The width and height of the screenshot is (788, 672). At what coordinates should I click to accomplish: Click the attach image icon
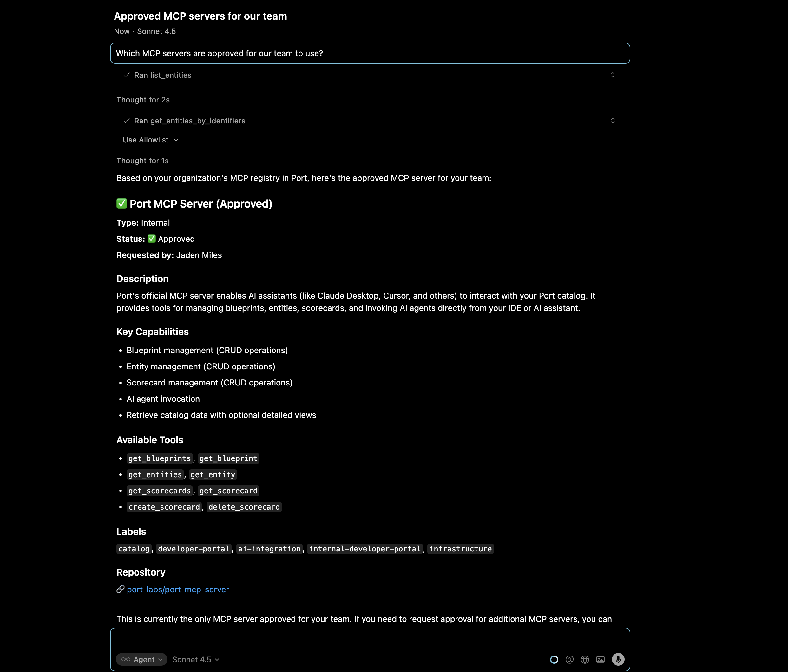click(x=601, y=659)
